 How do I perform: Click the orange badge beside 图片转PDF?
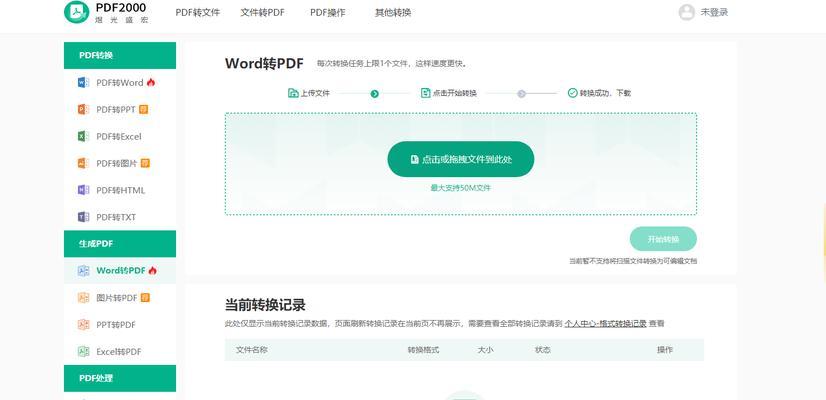click(145, 297)
